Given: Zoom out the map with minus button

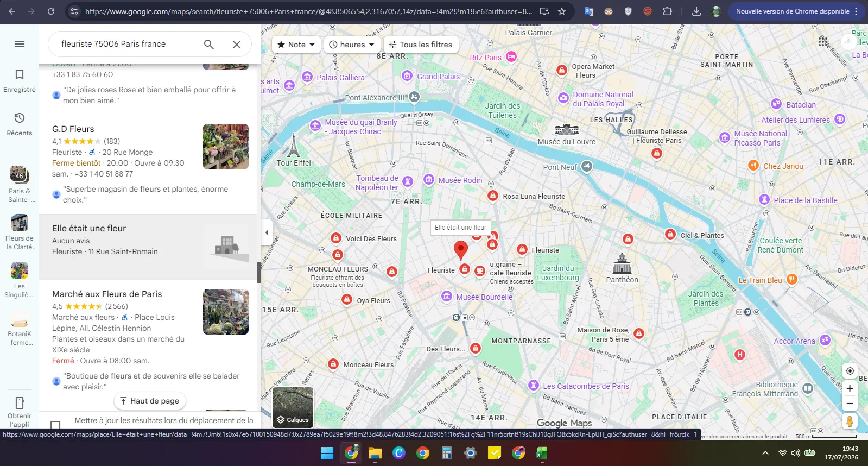Looking at the screenshot, I should pos(850,404).
